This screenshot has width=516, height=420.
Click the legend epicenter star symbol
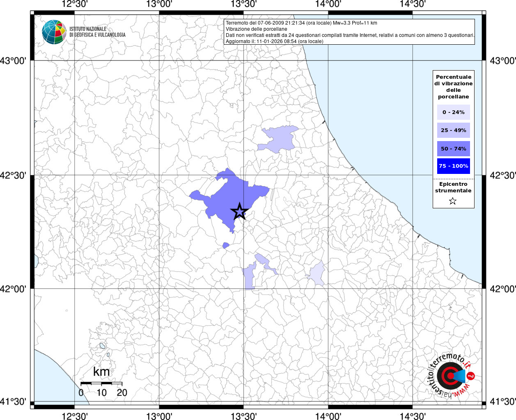click(453, 201)
